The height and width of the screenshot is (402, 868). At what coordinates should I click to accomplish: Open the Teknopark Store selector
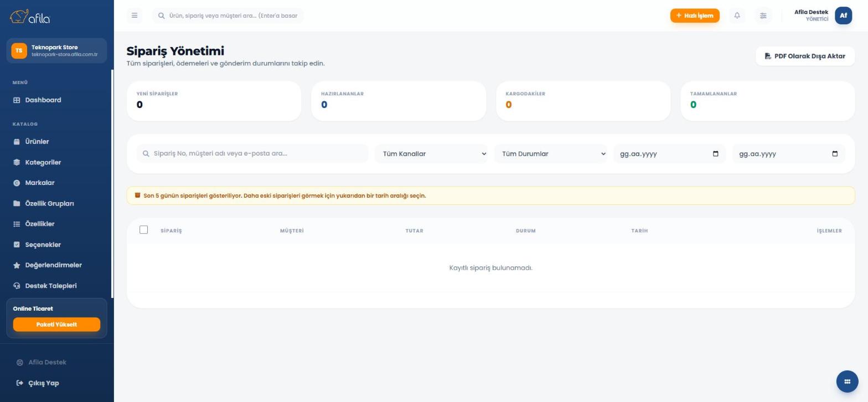56,50
